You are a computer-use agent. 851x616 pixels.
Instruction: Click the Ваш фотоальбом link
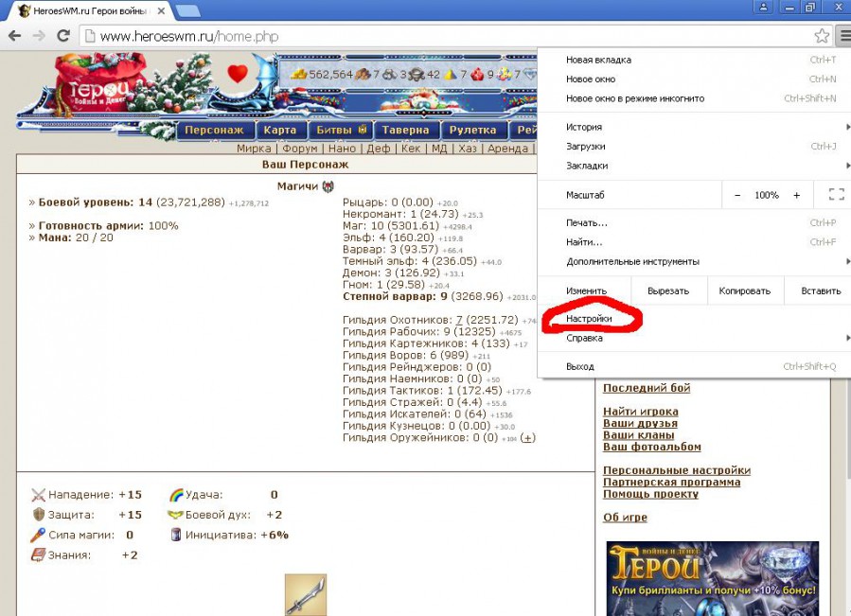coord(652,447)
